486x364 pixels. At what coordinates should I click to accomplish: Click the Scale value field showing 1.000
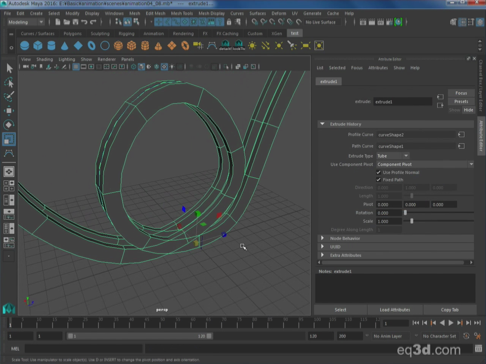tap(389, 221)
